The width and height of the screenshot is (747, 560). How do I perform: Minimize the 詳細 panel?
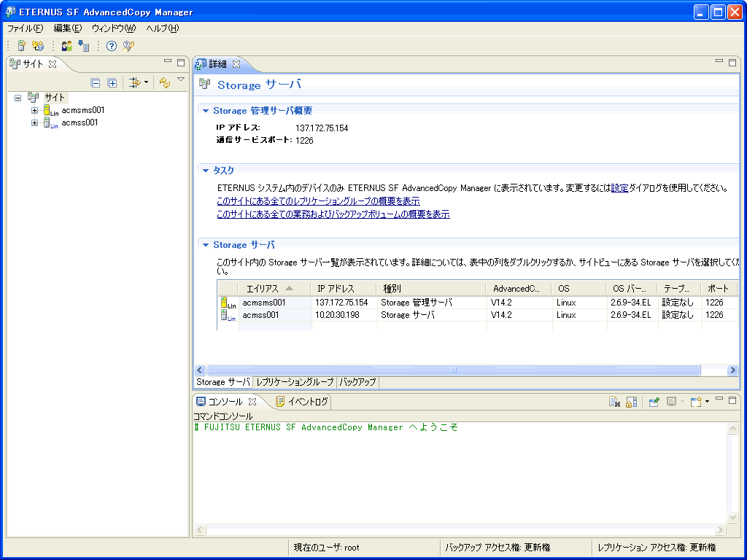(x=719, y=61)
